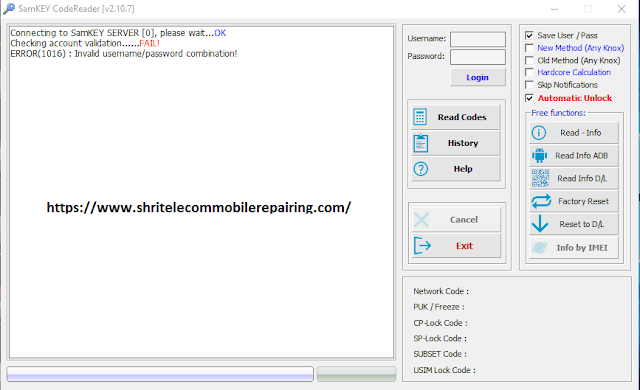Click the CP-Lock Code label
This screenshot has height=390, width=640.
click(440, 323)
